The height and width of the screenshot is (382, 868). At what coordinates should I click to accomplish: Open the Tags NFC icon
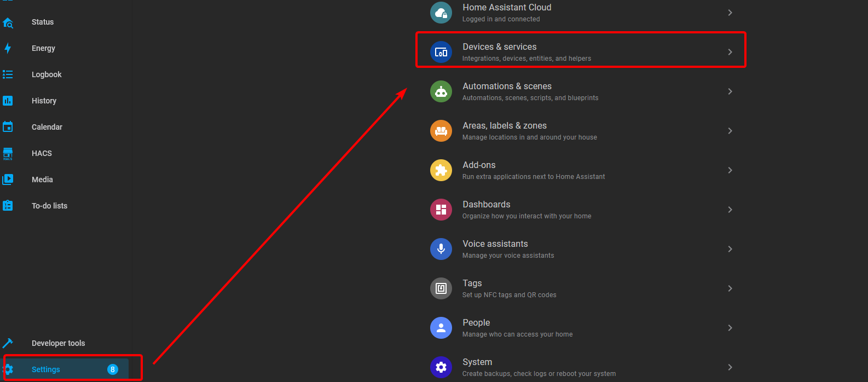pyautogui.click(x=441, y=288)
